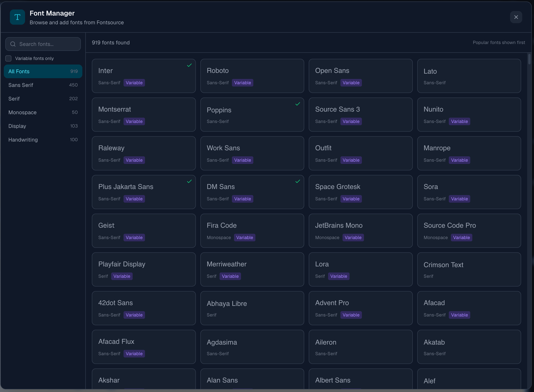
Task: Click the Variable badge on Nunito
Action: (x=459, y=121)
